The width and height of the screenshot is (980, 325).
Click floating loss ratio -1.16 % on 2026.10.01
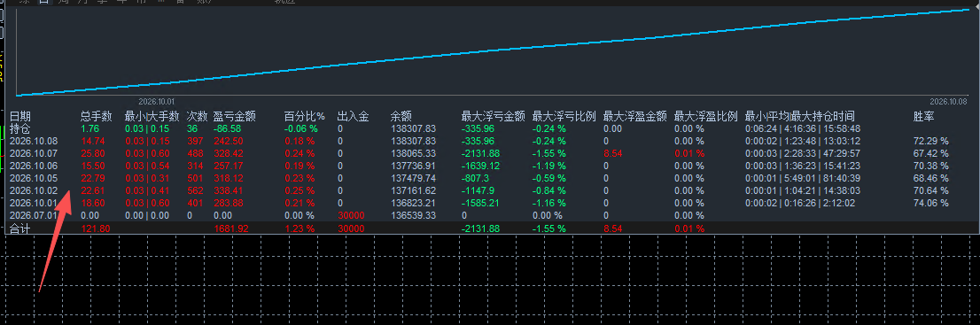[x=549, y=203]
